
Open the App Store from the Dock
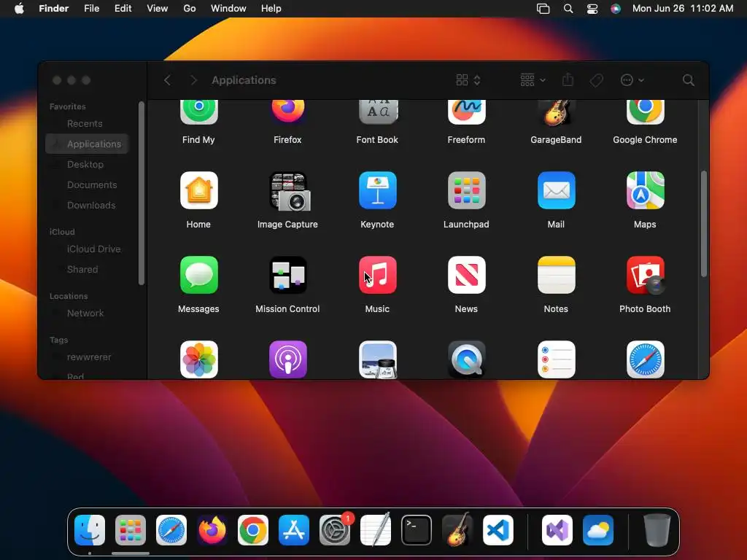click(x=294, y=530)
